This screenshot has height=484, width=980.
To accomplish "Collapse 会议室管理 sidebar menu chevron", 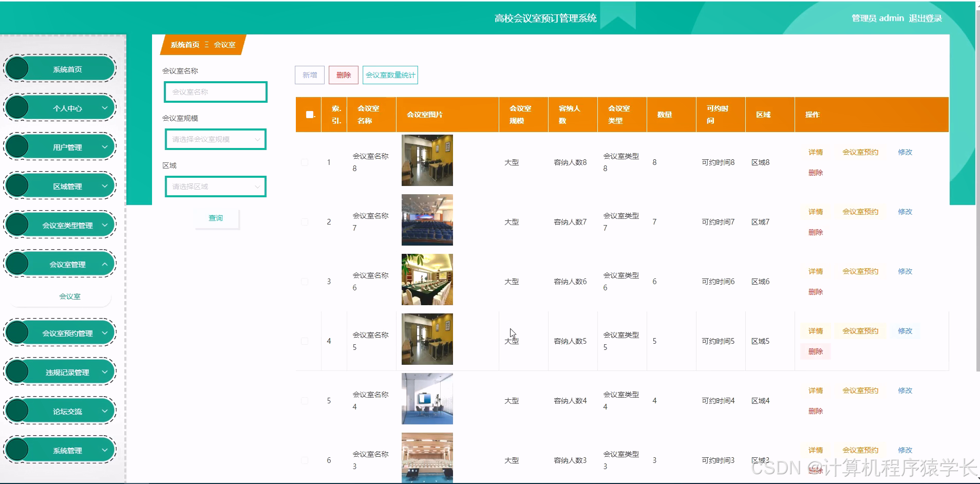I will tap(105, 264).
